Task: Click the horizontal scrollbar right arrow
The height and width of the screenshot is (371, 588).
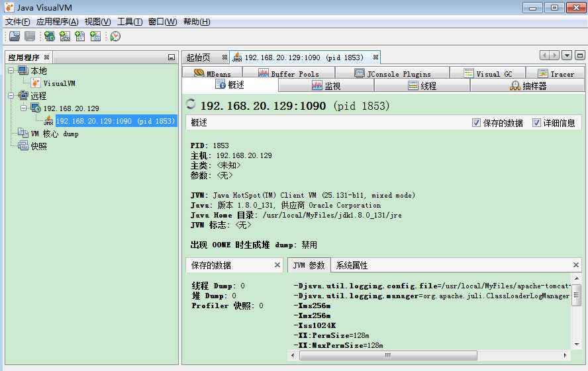Action: pyautogui.click(x=565, y=355)
